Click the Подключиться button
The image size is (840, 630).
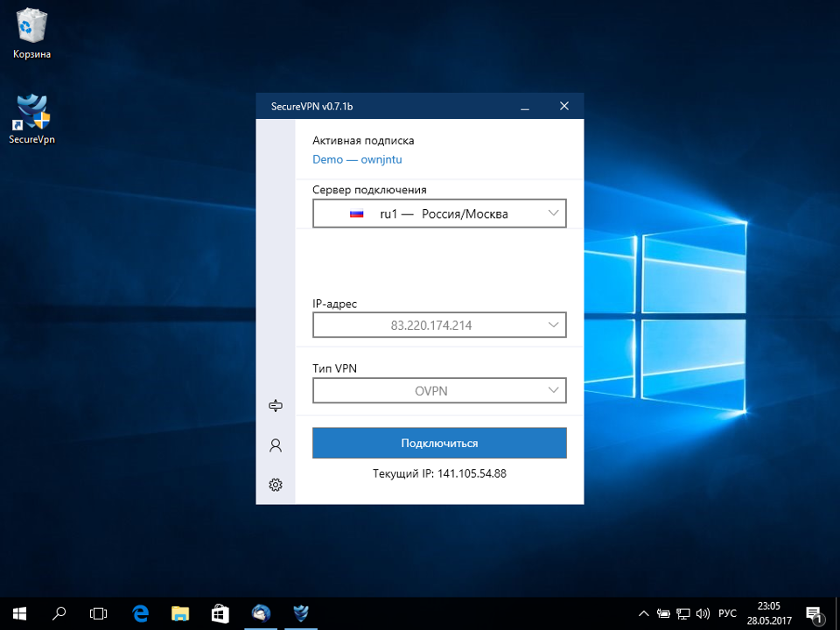coord(439,443)
